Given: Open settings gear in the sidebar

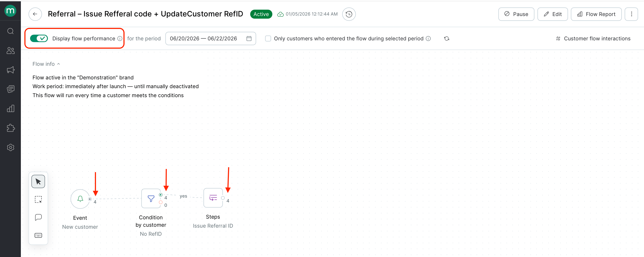Looking at the screenshot, I should coord(10,147).
